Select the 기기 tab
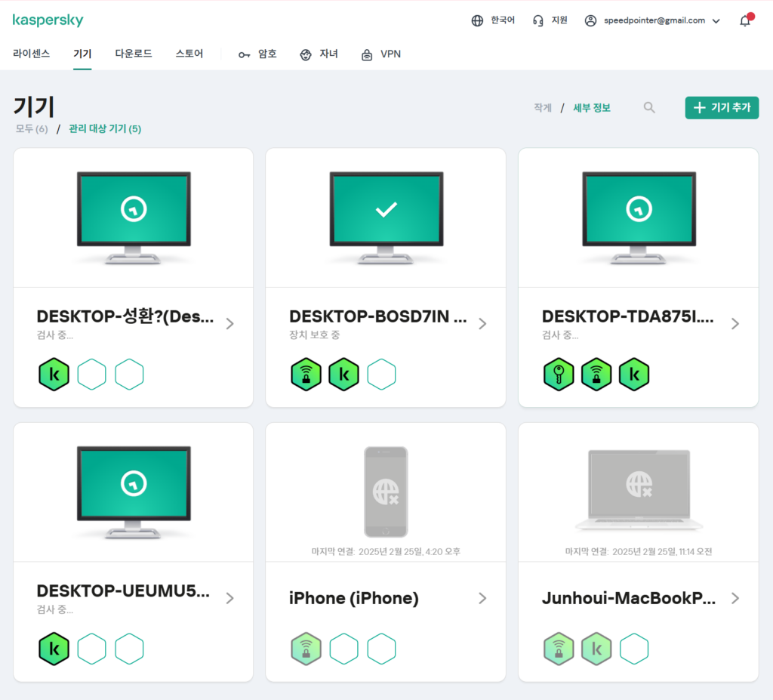Image resolution: width=773 pixels, height=700 pixels. coord(82,54)
